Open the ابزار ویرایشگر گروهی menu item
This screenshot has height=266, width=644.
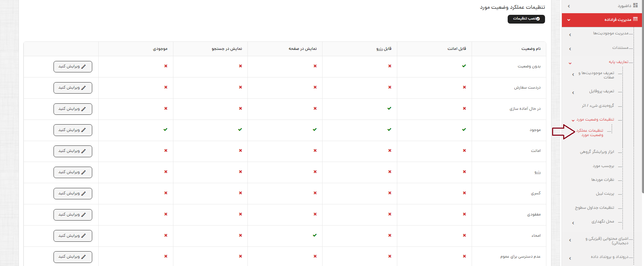597,152
